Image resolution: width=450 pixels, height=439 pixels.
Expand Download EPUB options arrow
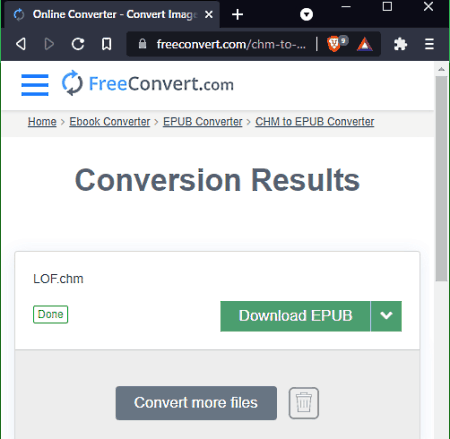click(386, 316)
